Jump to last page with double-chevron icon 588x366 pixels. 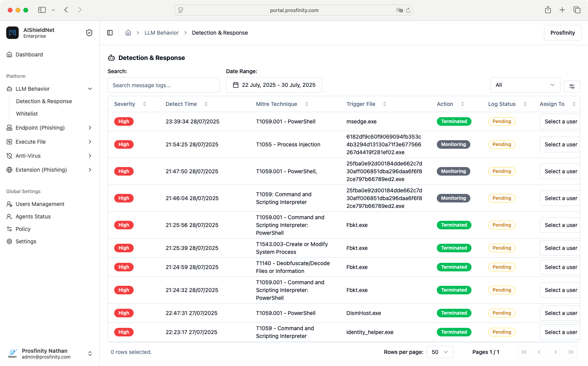coord(570,352)
